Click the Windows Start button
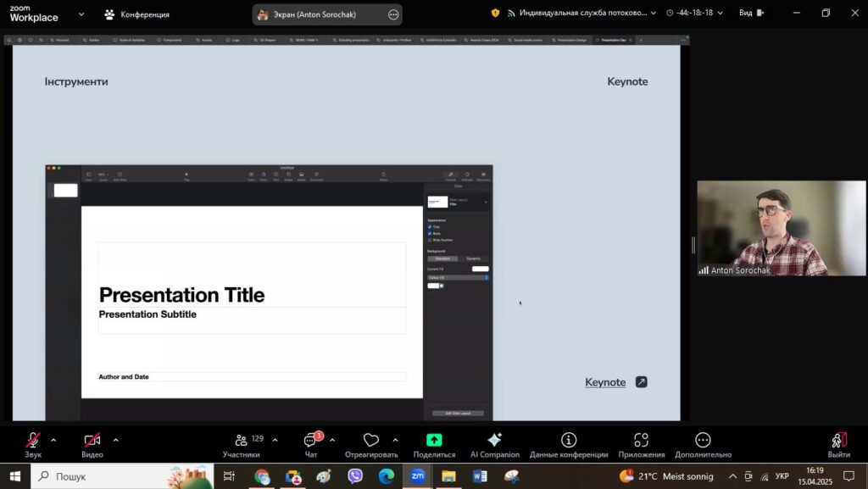The image size is (868, 489). [15, 475]
